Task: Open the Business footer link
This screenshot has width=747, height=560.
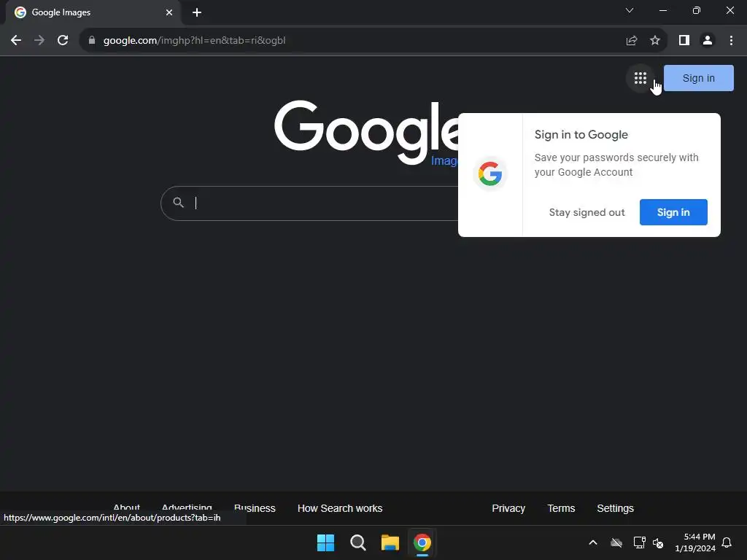Action: click(255, 508)
